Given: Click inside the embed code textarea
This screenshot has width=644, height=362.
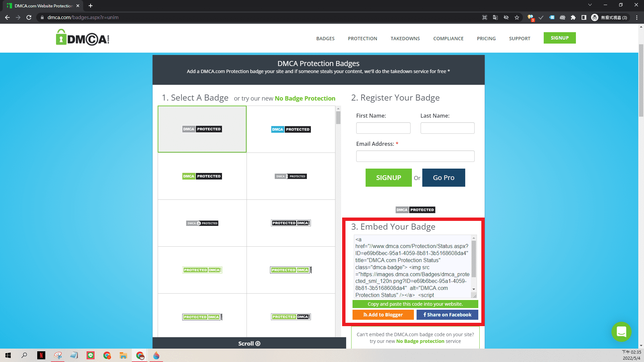Looking at the screenshot, I should [x=413, y=266].
